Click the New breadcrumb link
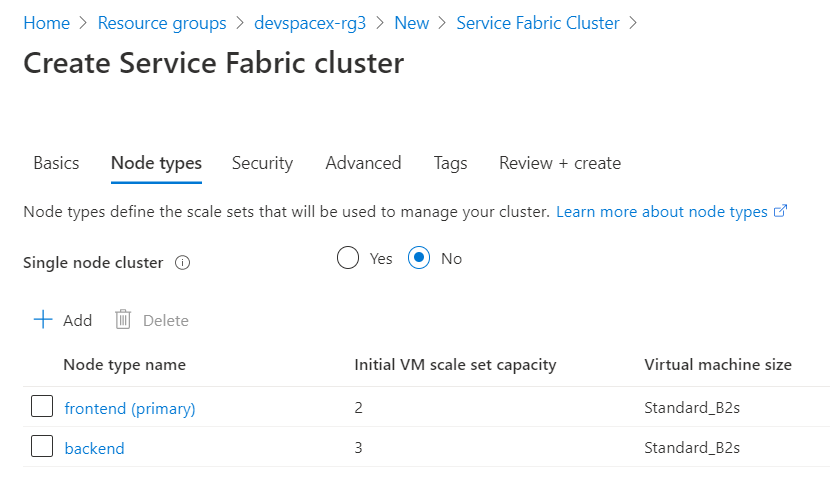 click(x=411, y=23)
